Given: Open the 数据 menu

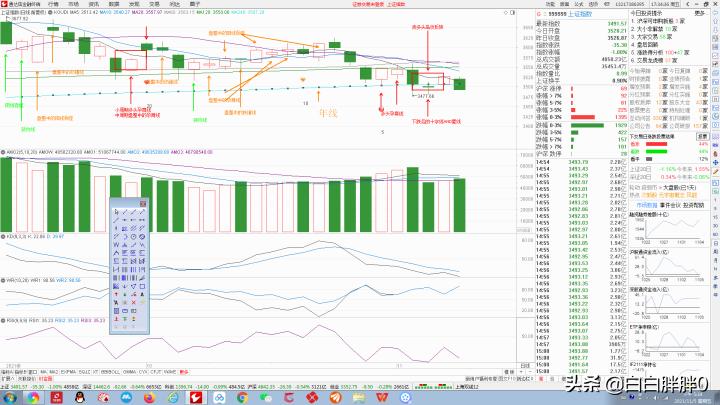Looking at the screenshot, I should [x=114, y=4].
